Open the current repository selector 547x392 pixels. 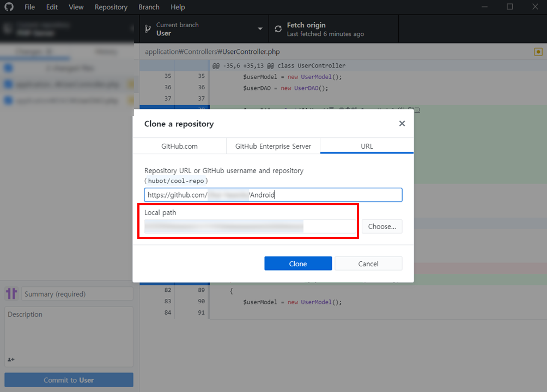pyautogui.click(x=67, y=29)
